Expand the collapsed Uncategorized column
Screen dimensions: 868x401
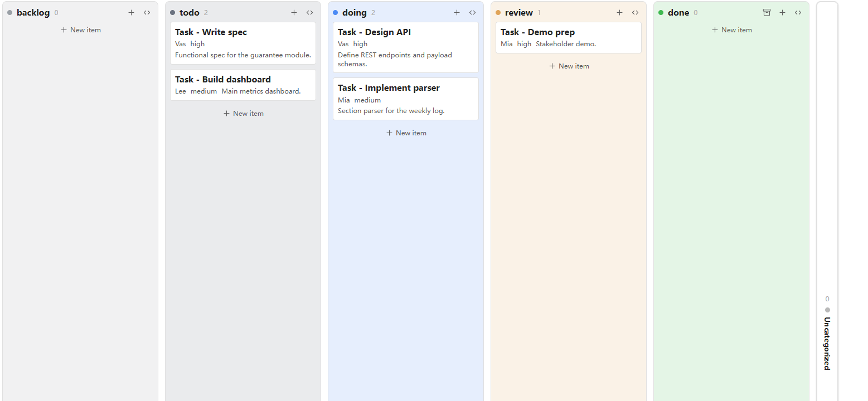click(x=827, y=200)
